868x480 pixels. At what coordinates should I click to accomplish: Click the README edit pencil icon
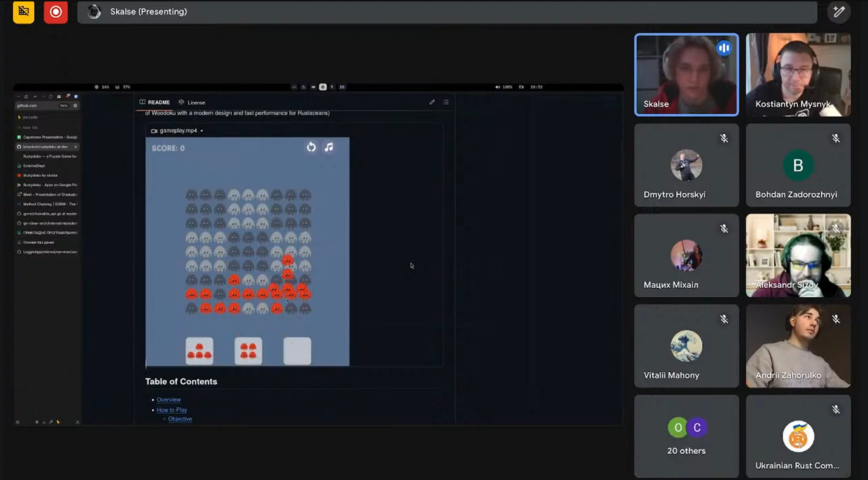coord(432,102)
